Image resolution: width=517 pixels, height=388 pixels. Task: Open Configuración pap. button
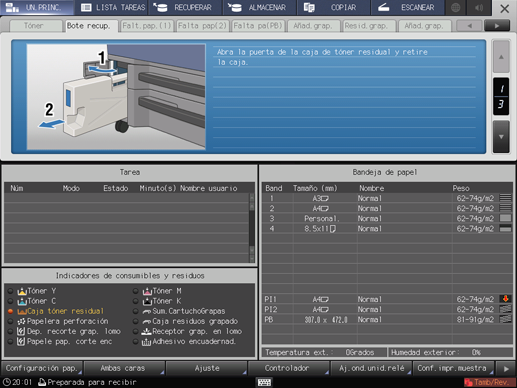coord(42,368)
